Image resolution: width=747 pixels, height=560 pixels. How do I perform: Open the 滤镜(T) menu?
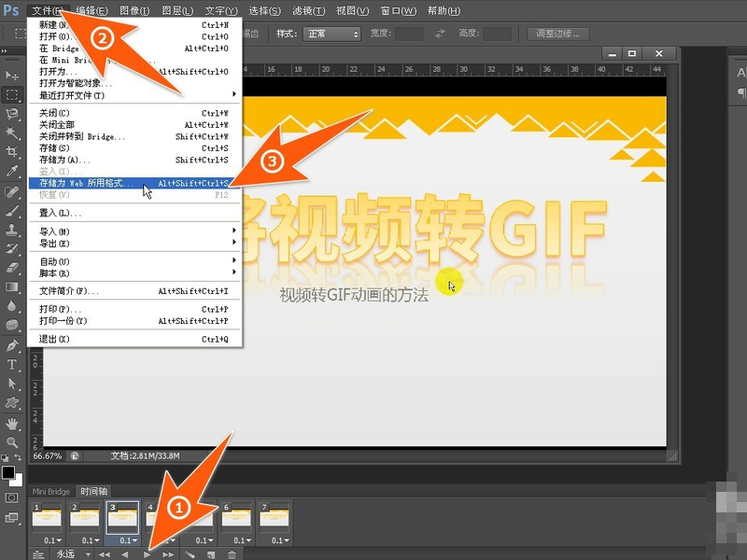tap(308, 10)
